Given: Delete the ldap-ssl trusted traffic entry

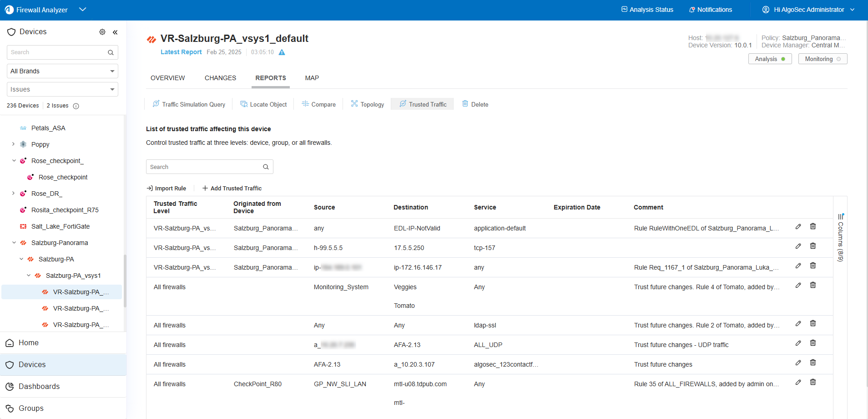Looking at the screenshot, I should point(812,324).
